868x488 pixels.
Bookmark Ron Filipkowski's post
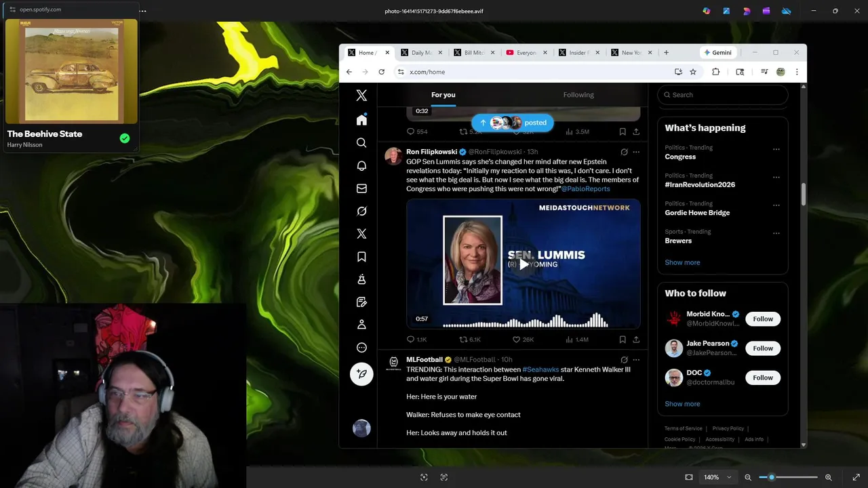623,340
